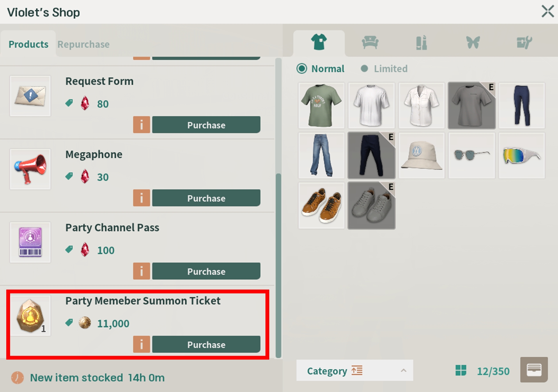The height and width of the screenshot is (392, 558).
Task: Switch to the Products tab
Action: click(28, 44)
